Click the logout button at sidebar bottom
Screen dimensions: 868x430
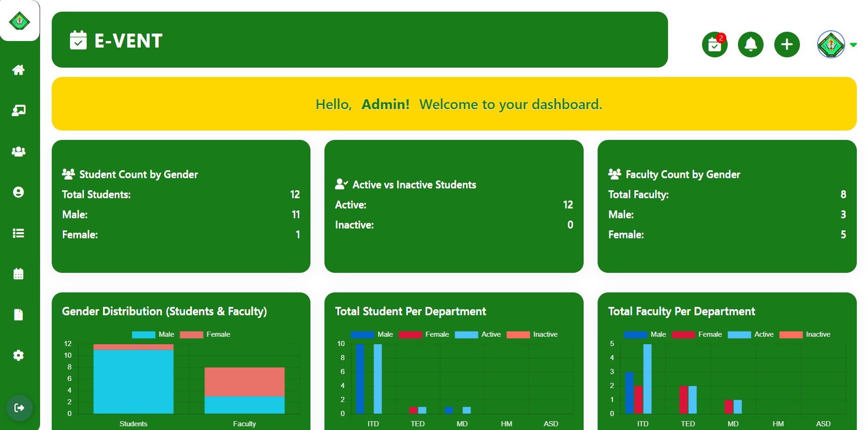point(20,408)
